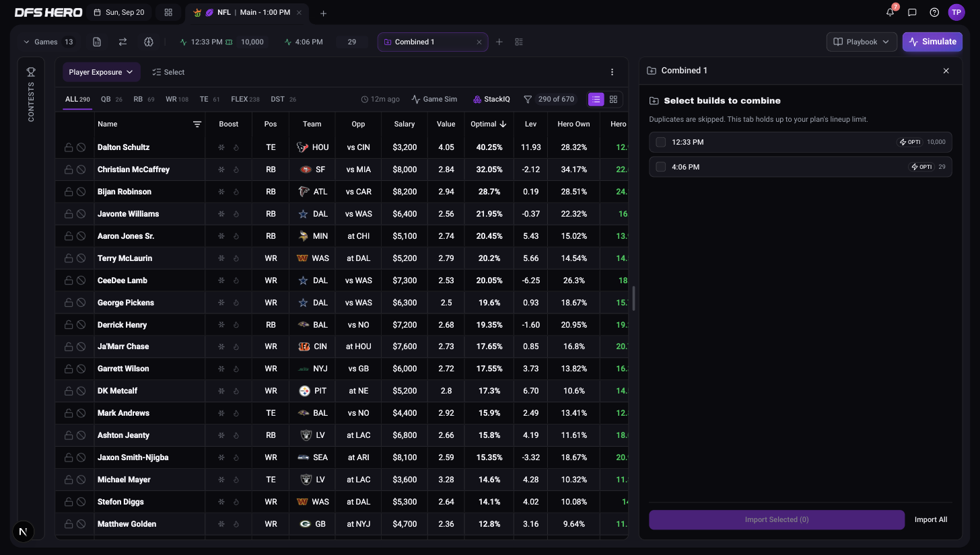The height and width of the screenshot is (555, 980).
Task: Check the 12:33 PM build checkbox
Action: click(661, 142)
